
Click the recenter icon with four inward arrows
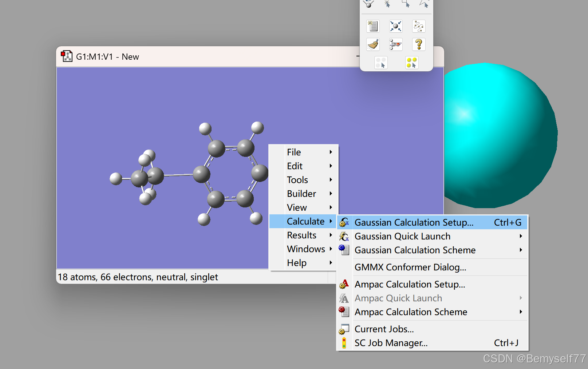[396, 26]
